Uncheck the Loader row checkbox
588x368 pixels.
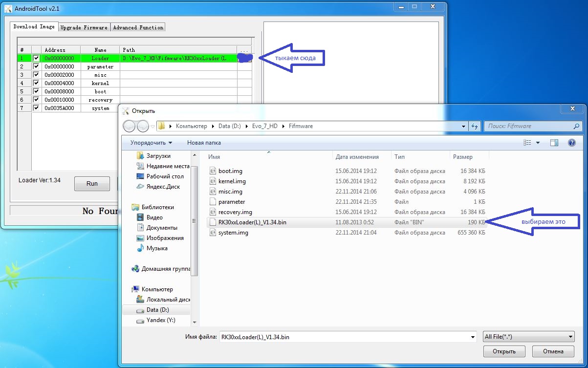36,58
